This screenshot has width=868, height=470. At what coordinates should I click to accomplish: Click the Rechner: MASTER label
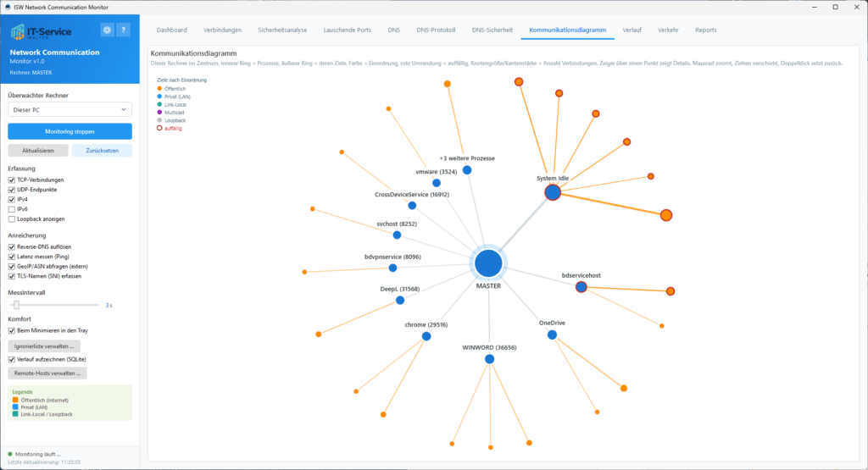(x=31, y=73)
